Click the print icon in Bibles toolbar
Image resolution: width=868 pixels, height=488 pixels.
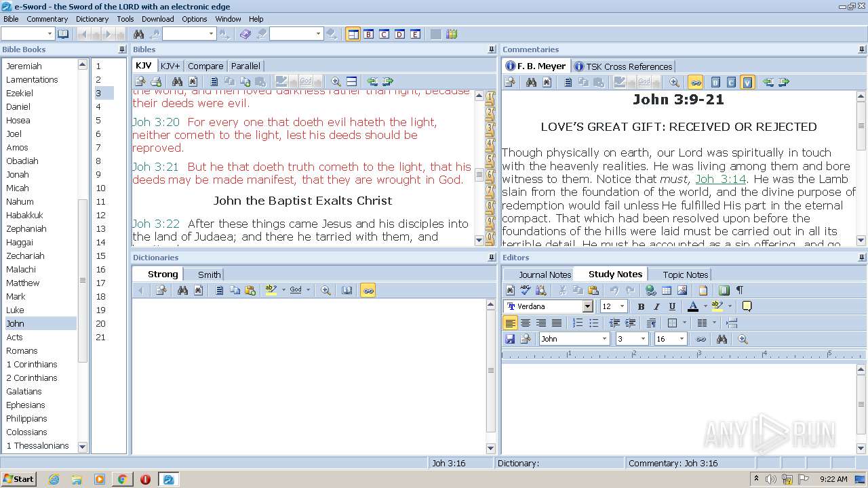click(156, 82)
